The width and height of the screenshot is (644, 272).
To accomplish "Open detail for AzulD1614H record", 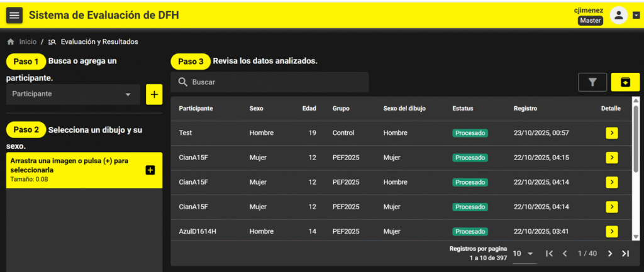I will pyautogui.click(x=611, y=231).
